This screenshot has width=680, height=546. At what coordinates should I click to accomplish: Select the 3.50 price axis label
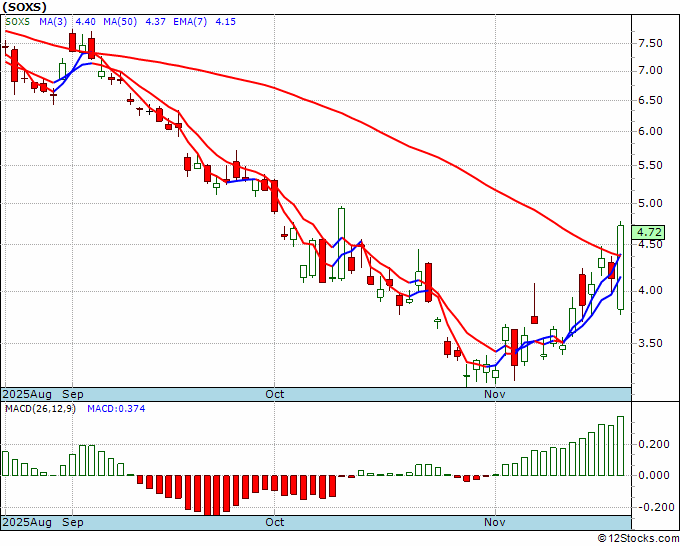(x=650, y=343)
